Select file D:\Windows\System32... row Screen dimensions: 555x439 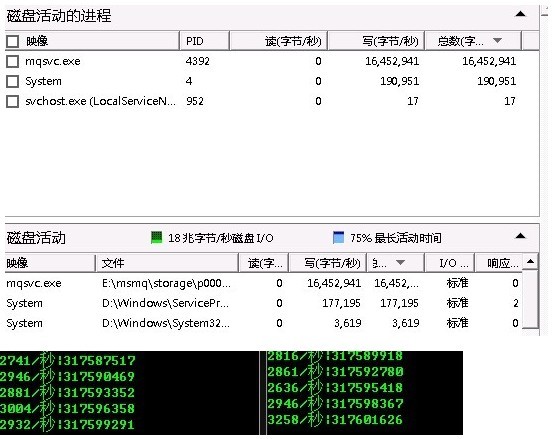point(166,323)
